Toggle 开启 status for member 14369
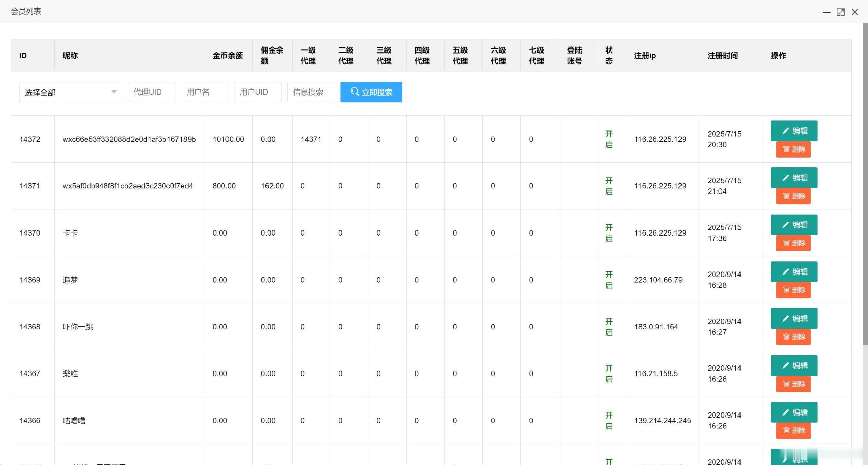This screenshot has width=868, height=465. (609, 280)
